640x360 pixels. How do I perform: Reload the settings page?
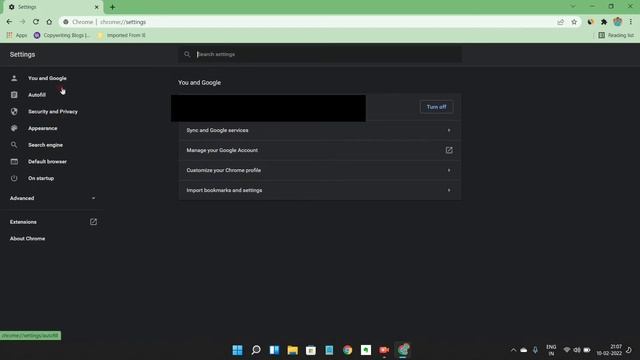click(x=36, y=22)
